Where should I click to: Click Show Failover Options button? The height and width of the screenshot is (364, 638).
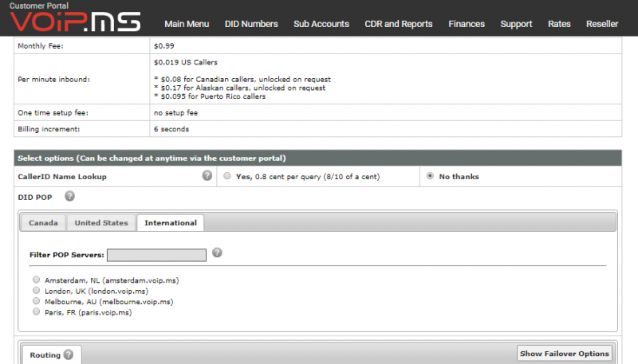click(x=565, y=354)
